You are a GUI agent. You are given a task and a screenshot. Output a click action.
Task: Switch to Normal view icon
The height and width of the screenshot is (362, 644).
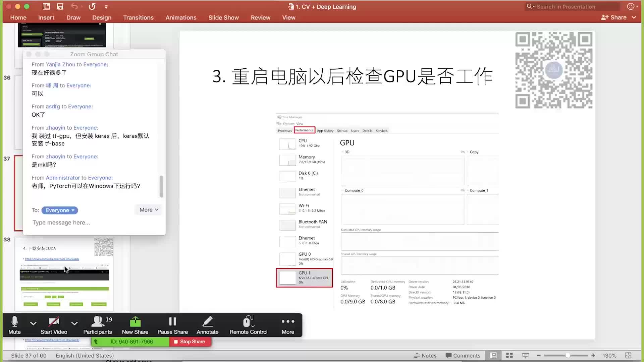[493, 355]
